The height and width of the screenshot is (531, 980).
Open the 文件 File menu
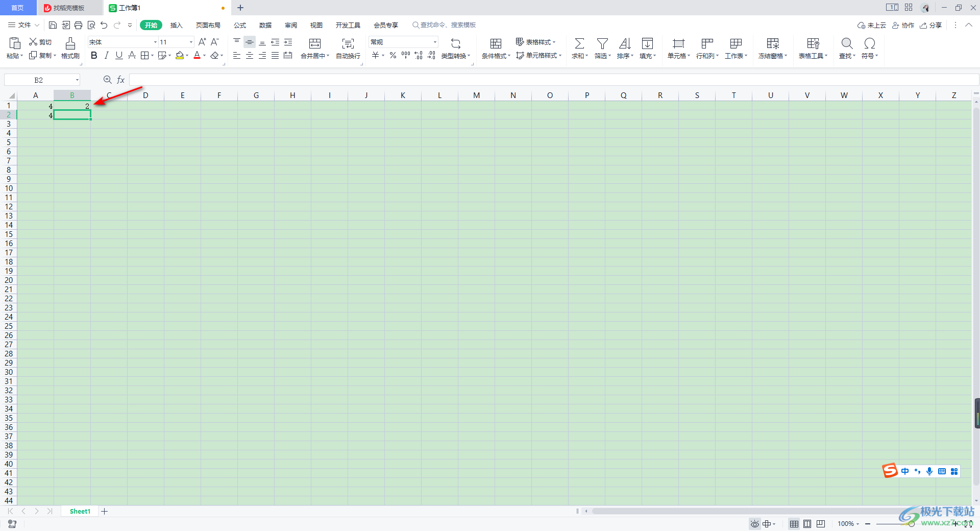[23, 25]
